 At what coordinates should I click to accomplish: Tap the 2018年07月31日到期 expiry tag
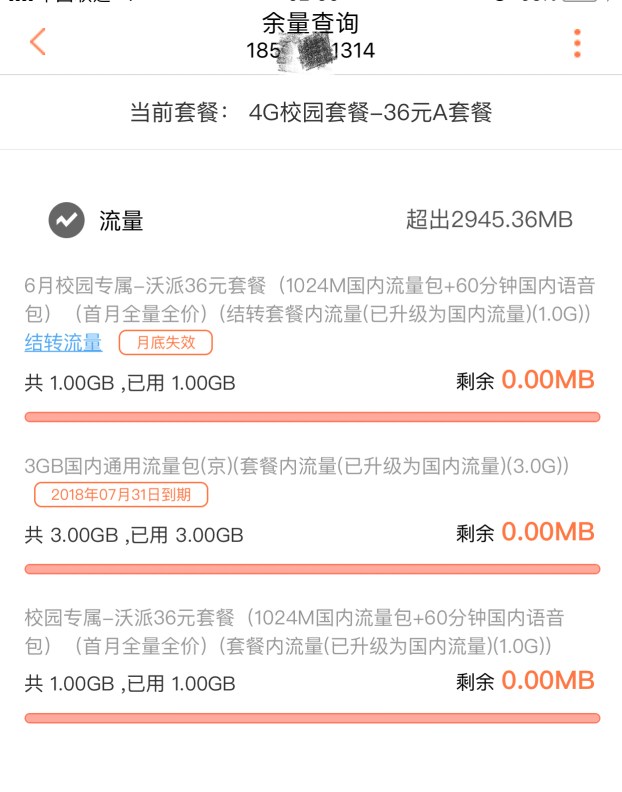pos(120,494)
